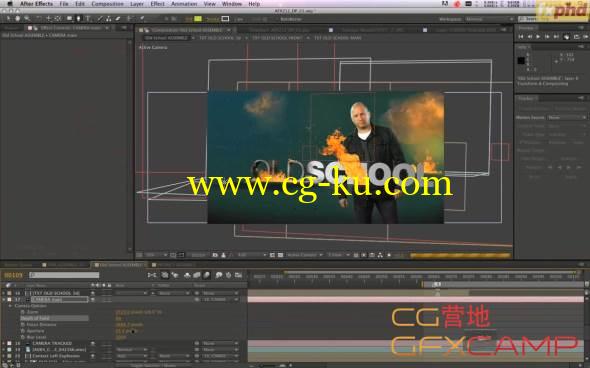The height and width of the screenshot is (368, 590).
Task: Select the Clone Stamp tool
Action: (108, 18)
